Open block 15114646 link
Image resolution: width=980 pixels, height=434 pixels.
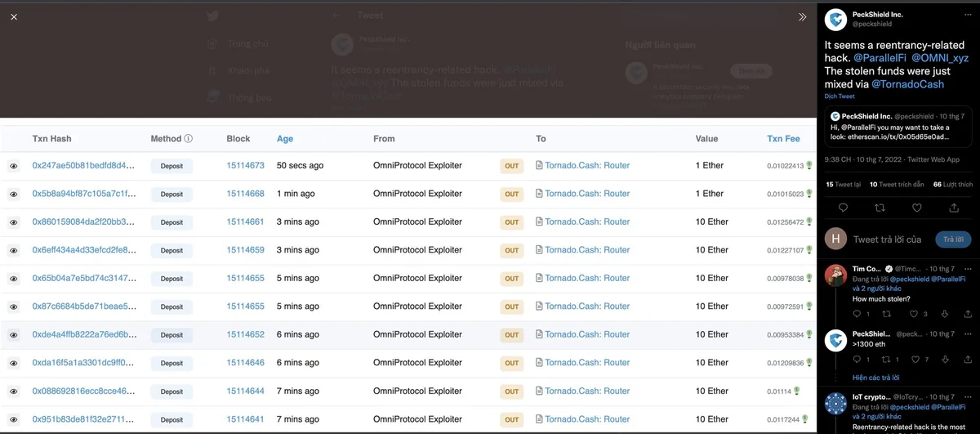tap(245, 363)
